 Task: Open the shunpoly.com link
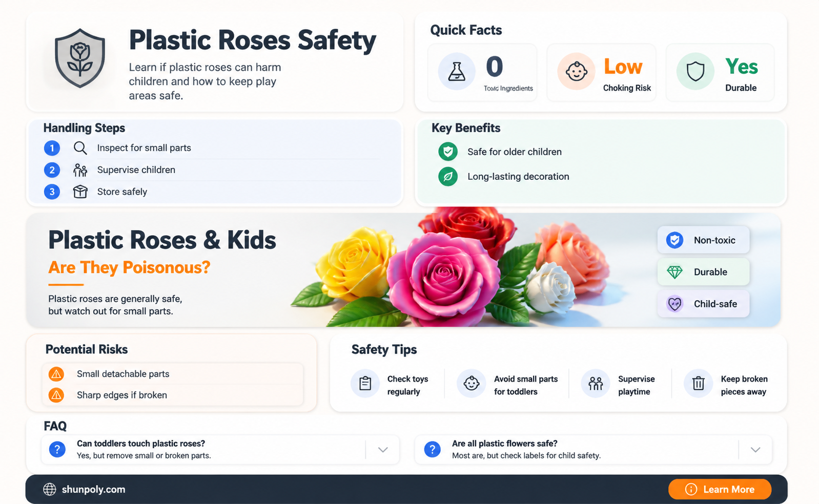coord(93,489)
